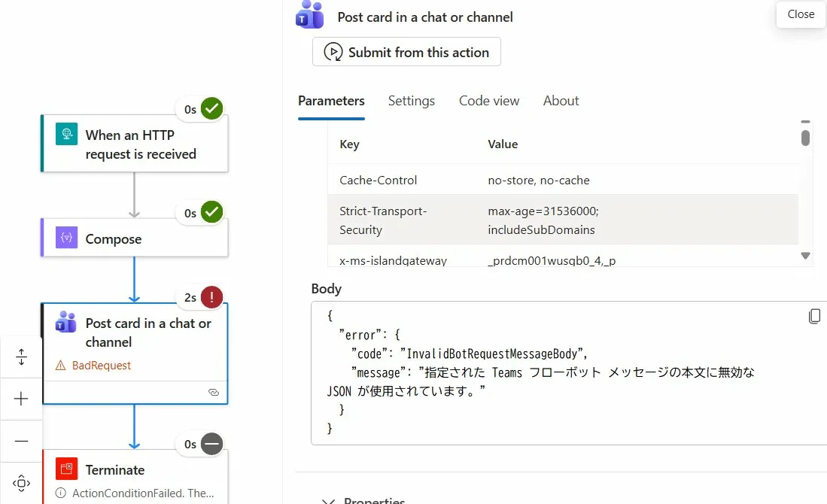Image resolution: width=827 pixels, height=504 pixels.
Task: Zoom in with the plus button
Action: tap(21, 399)
